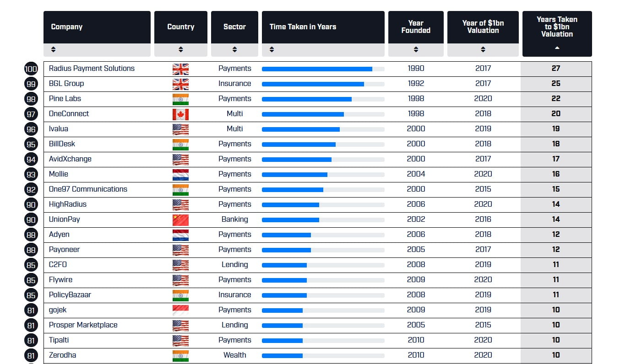Toggle sort on Year Founded column
This screenshot has height=364, width=620.
(x=416, y=49)
